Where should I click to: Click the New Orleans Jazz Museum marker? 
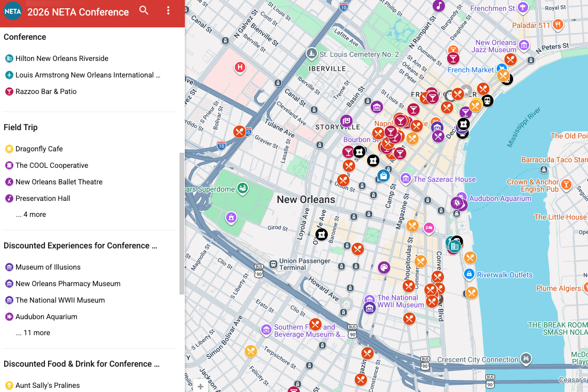[x=524, y=46]
